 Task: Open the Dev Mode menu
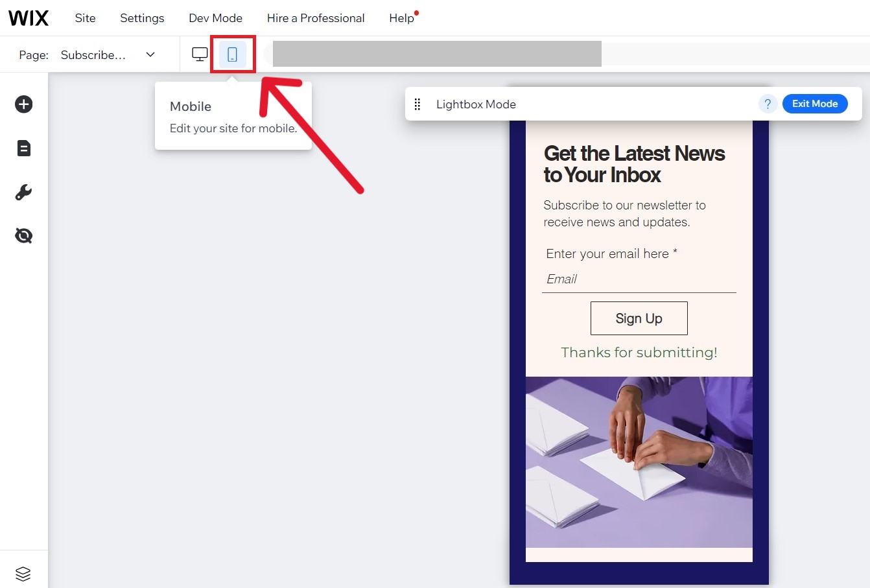pyautogui.click(x=215, y=18)
